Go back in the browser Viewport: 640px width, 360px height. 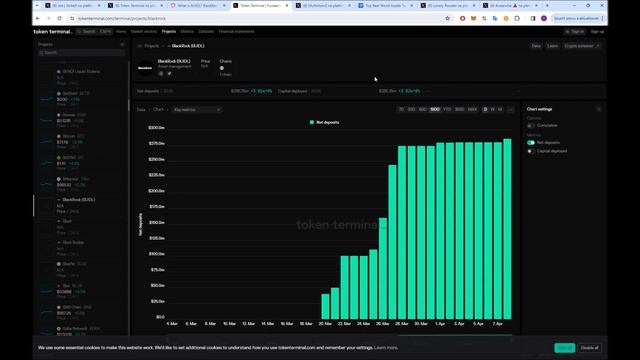tap(38, 18)
